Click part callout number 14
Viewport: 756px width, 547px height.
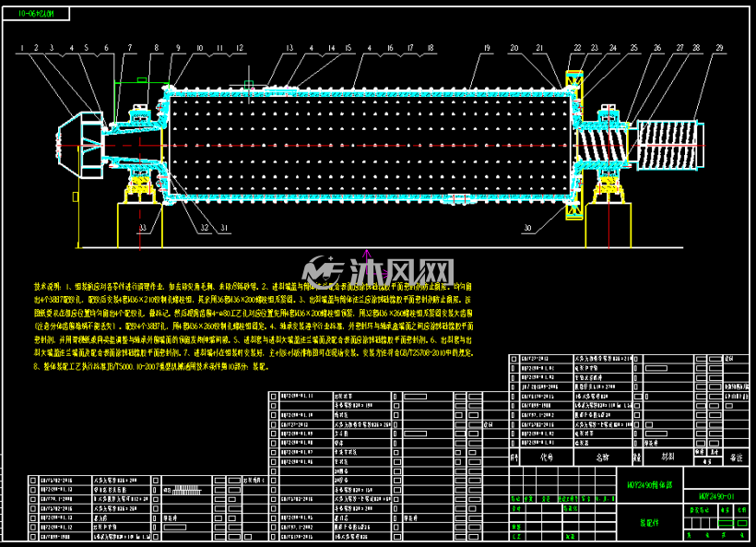[332, 48]
